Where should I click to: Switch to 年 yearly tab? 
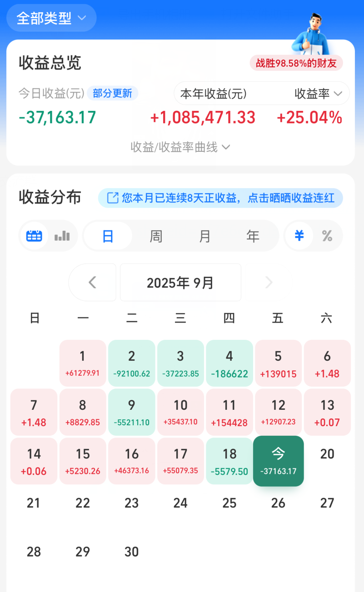pyautogui.click(x=253, y=236)
